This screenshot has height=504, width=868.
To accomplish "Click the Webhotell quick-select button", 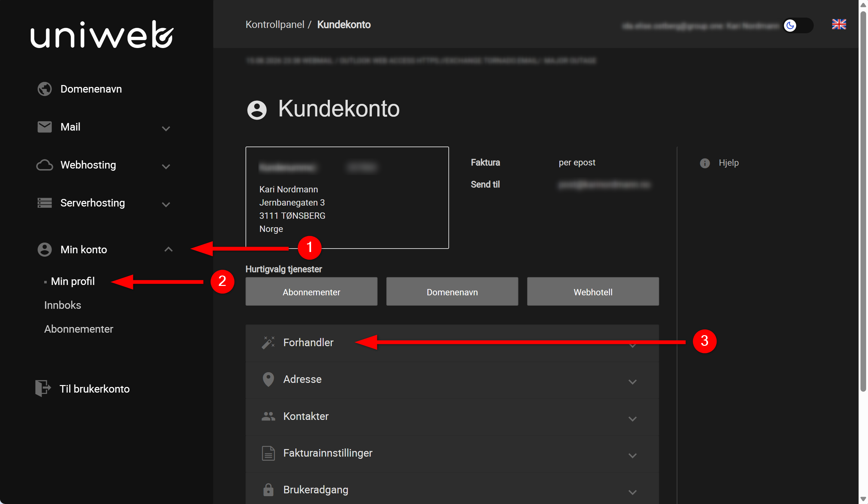I will (593, 292).
